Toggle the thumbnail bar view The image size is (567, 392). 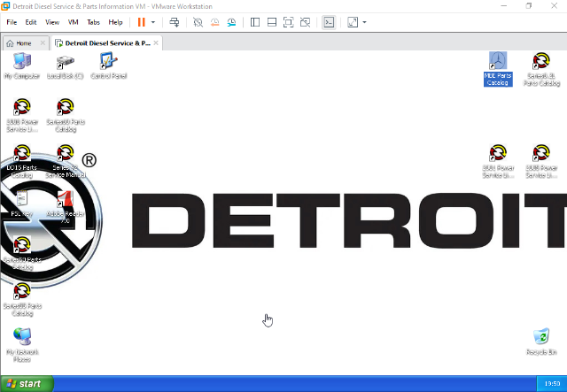pyautogui.click(x=272, y=22)
